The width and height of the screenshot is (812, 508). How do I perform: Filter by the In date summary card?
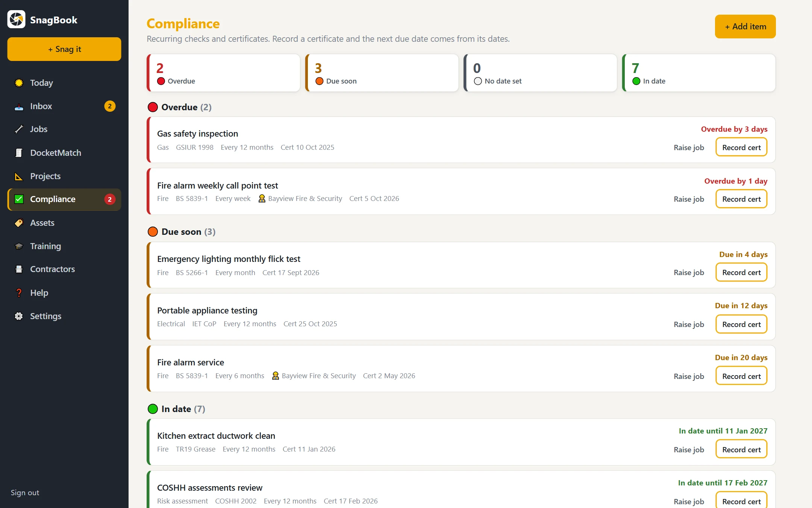tap(699, 73)
